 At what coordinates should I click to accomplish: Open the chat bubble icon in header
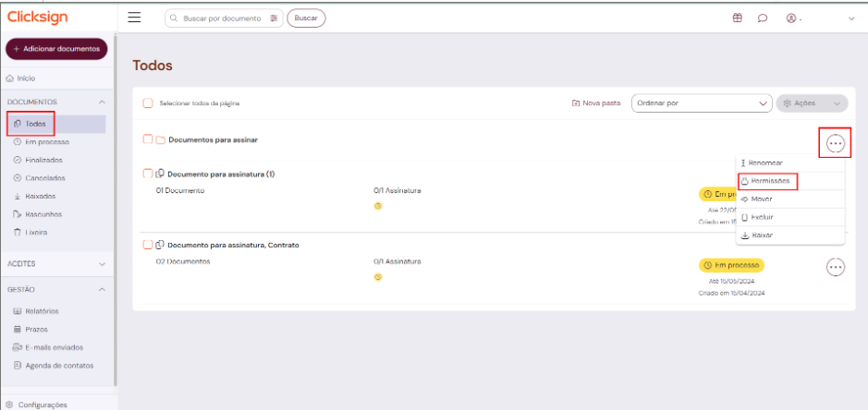763,18
